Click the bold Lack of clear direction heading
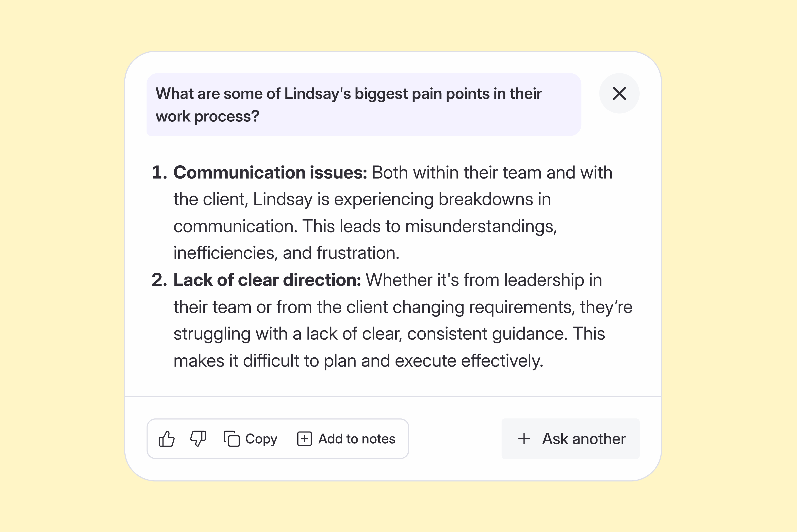 point(267,280)
